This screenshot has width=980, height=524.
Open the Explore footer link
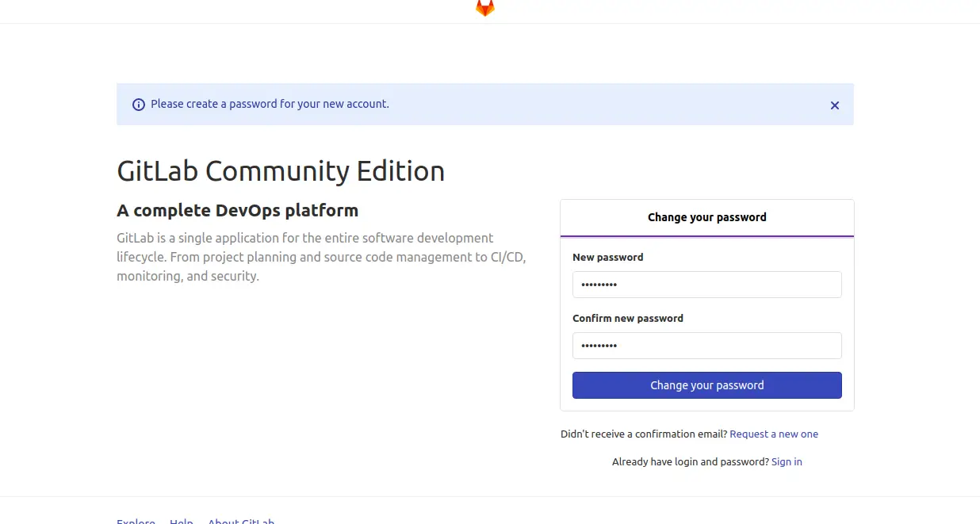click(136, 521)
